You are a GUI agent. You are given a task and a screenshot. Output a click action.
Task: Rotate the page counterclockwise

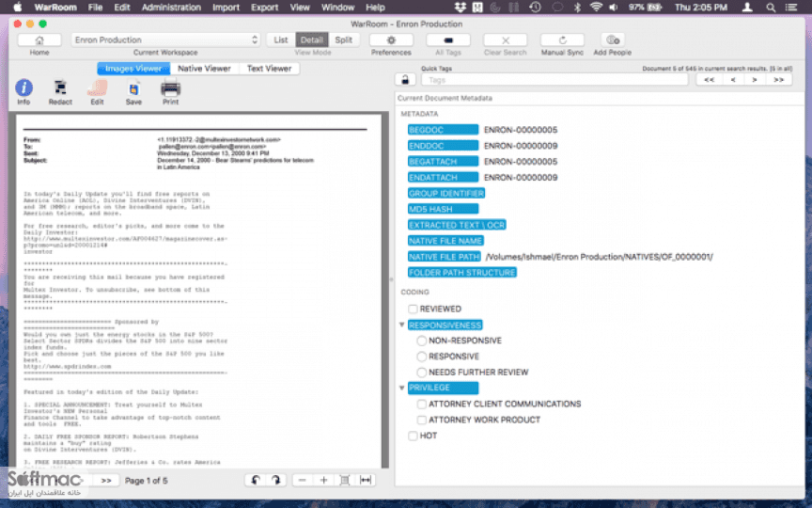point(256,481)
